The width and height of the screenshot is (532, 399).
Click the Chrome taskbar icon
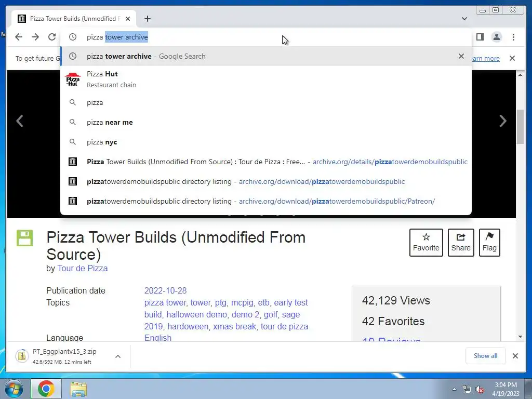(46, 389)
